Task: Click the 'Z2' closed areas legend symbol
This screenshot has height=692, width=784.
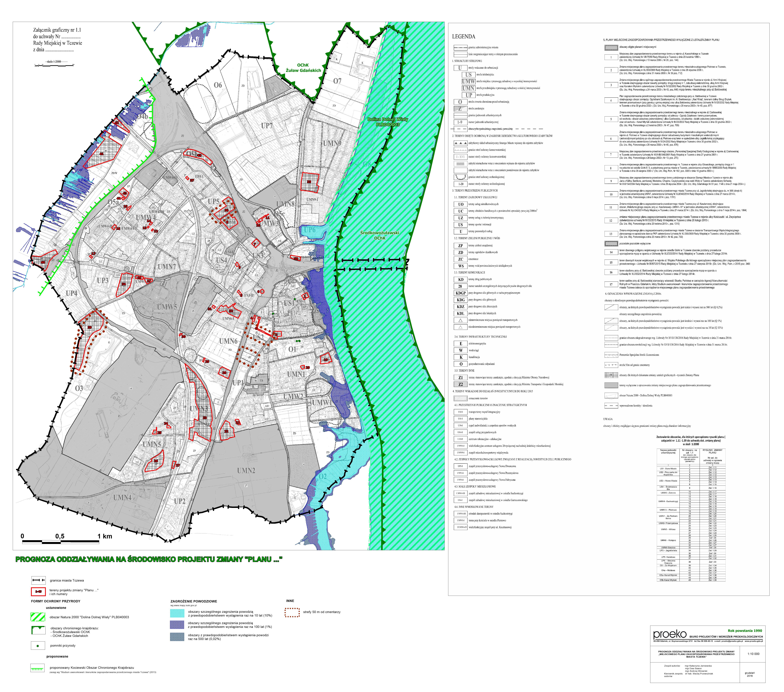Action: point(461,384)
